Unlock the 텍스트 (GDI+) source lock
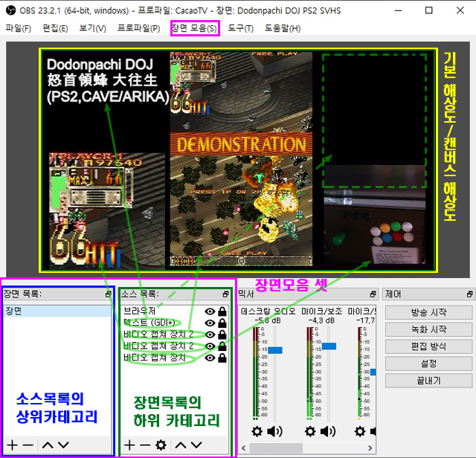This screenshot has height=458, width=476. point(222,323)
